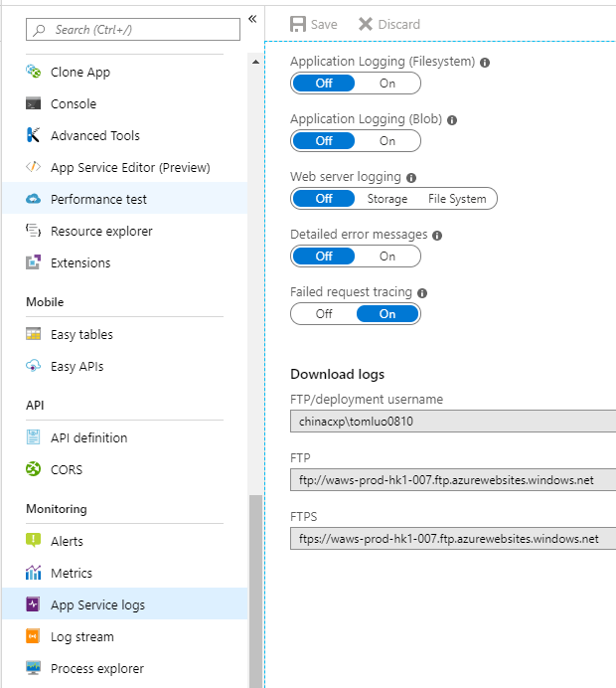Turn On Application Logging (Blob)
The image size is (616, 688).
[x=387, y=141]
